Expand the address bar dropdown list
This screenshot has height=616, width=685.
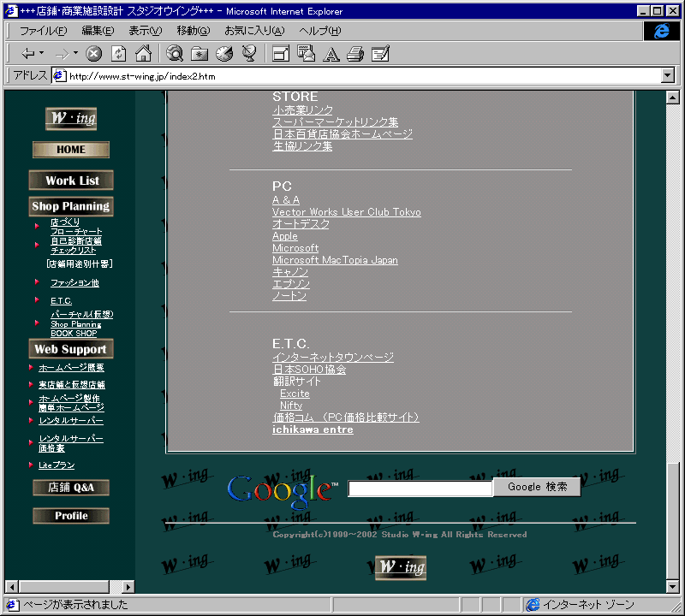pos(668,76)
